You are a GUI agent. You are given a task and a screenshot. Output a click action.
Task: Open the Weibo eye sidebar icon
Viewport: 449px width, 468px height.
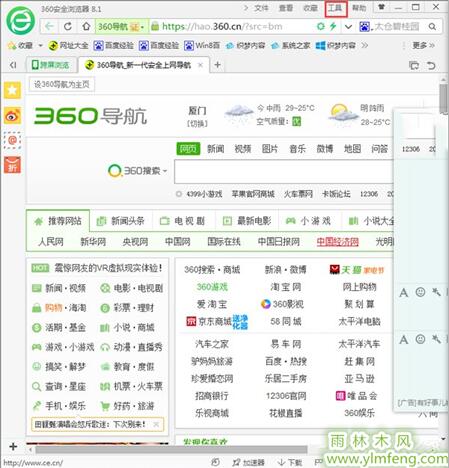(x=12, y=115)
